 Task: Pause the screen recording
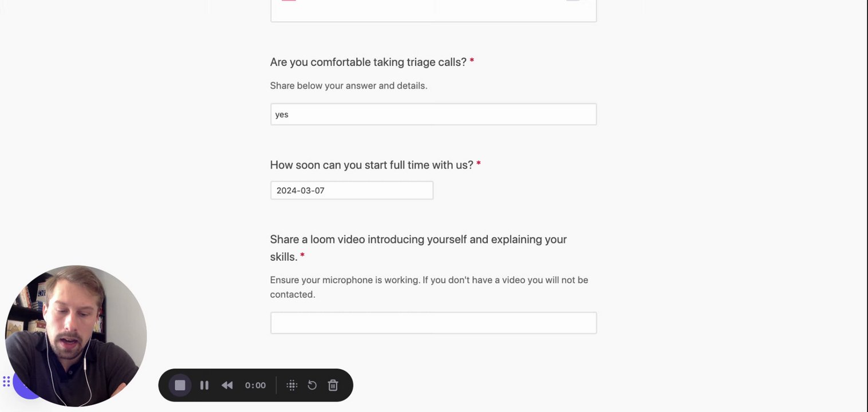[x=204, y=385]
